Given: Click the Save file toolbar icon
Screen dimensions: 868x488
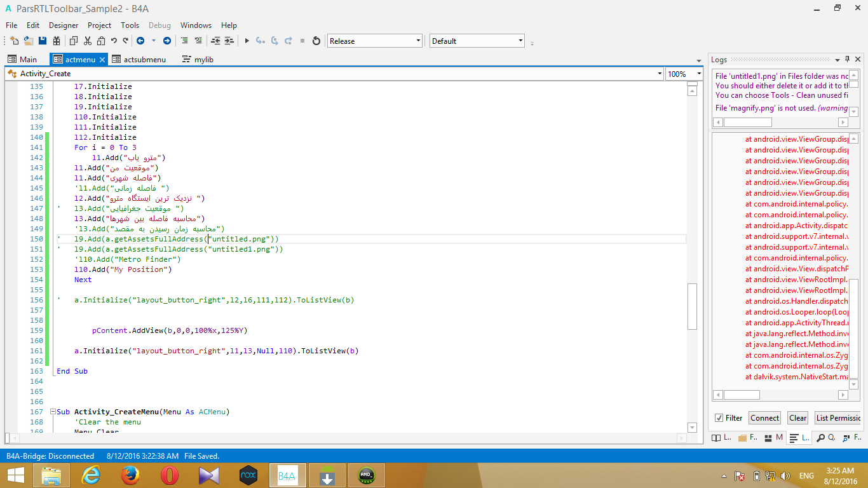Looking at the screenshot, I should tap(43, 41).
